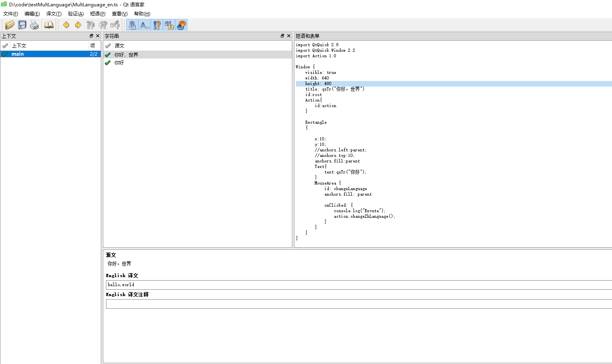This screenshot has height=364, width=612.
Task: Sort by the 项 column header
Action: click(94, 46)
